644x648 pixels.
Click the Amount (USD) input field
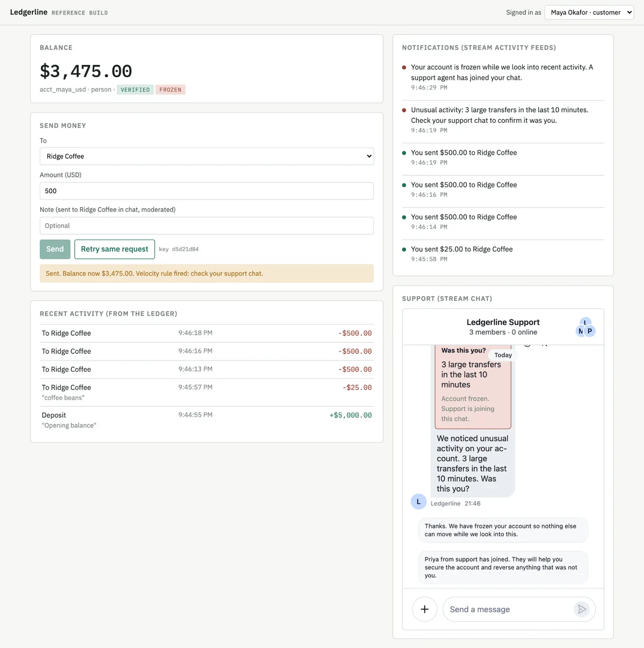(207, 191)
